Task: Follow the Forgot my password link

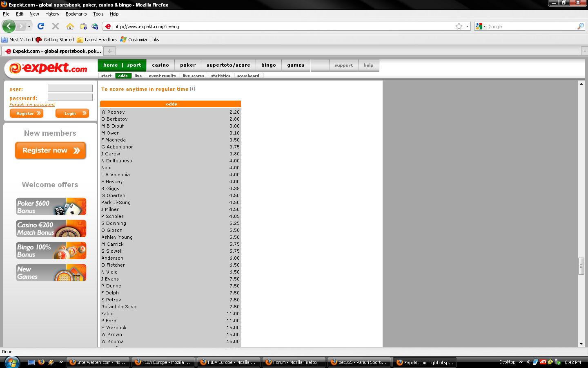Action: (32, 105)
